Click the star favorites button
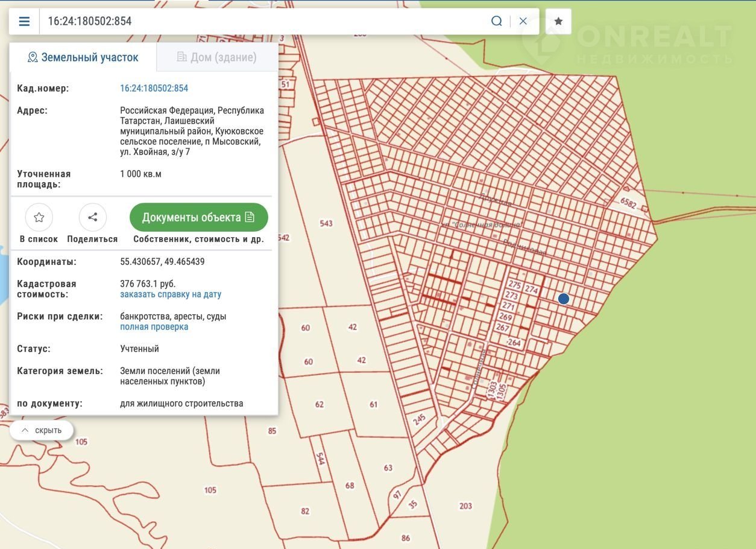Screen dimensions: 756x549 tap(558, 22)
